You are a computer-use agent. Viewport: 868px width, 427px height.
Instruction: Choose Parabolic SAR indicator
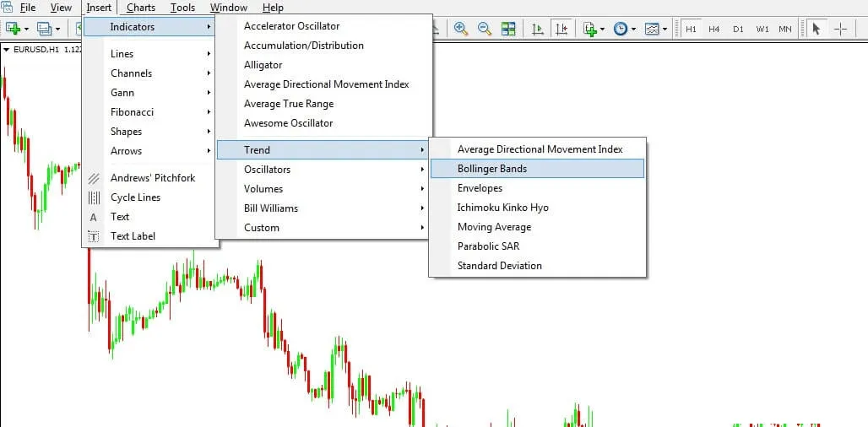[537, 246]
